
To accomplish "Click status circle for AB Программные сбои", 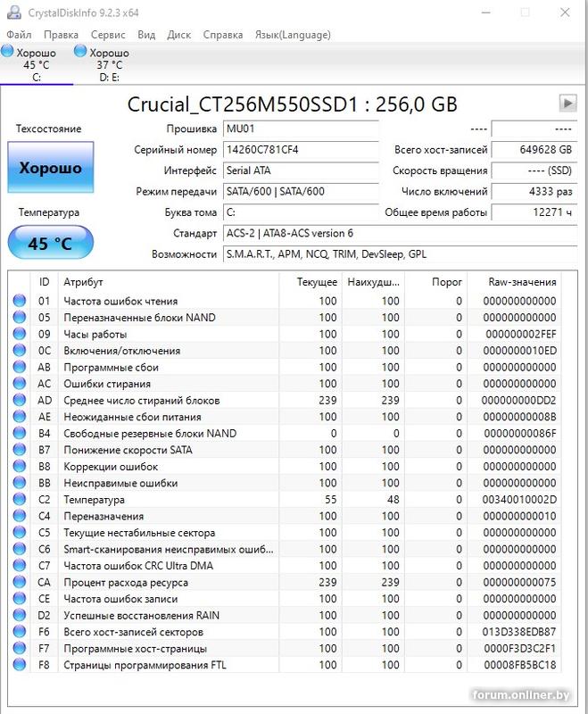I will 20,367.
